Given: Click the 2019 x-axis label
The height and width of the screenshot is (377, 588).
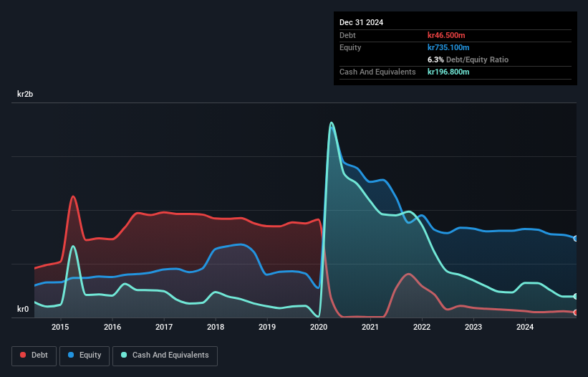Looking at the screenshot, I should [x=267, y=327].
